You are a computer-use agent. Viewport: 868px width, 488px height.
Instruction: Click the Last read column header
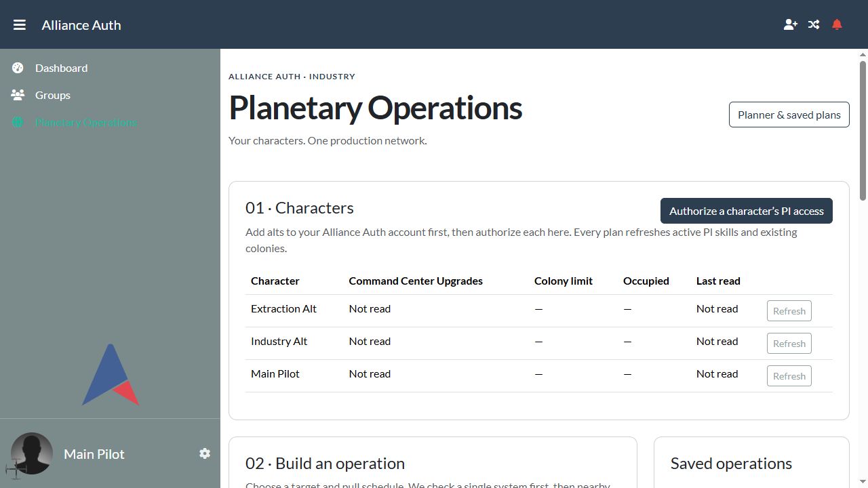click(x=718, y=281)
